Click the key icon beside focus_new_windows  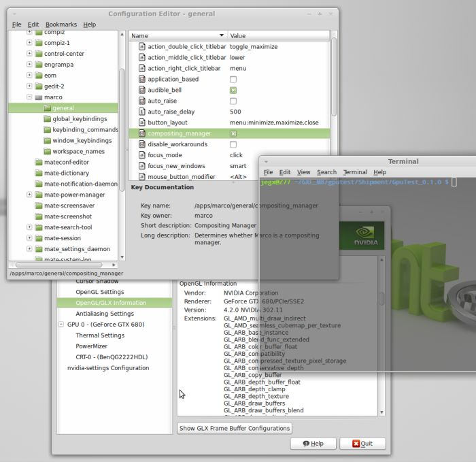(x=141, y=166)
